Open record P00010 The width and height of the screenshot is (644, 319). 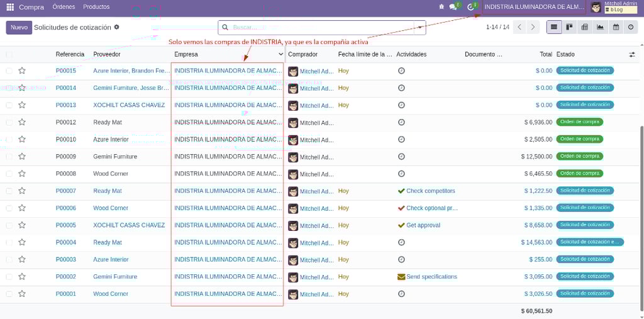pyautogui.click(x=65, y=139)
